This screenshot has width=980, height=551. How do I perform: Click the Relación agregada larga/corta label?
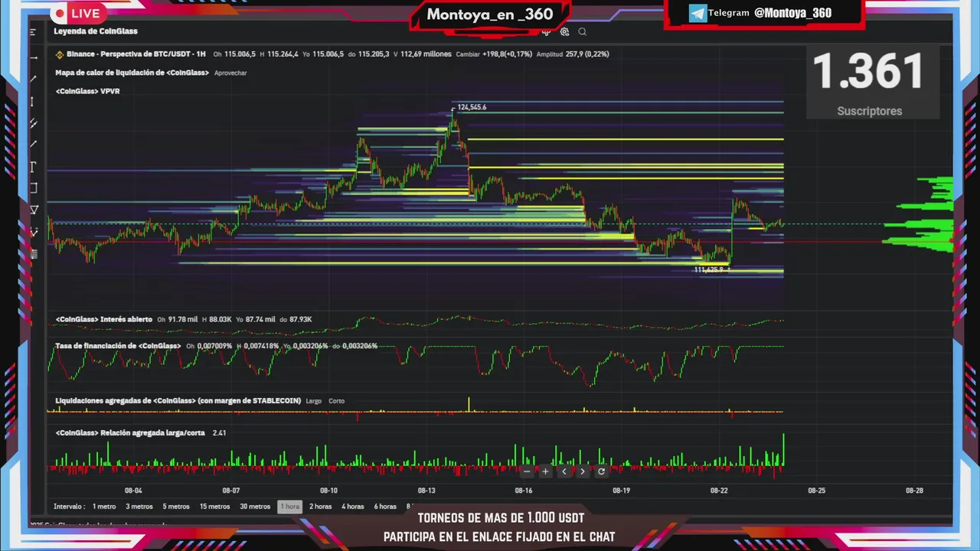130,433
